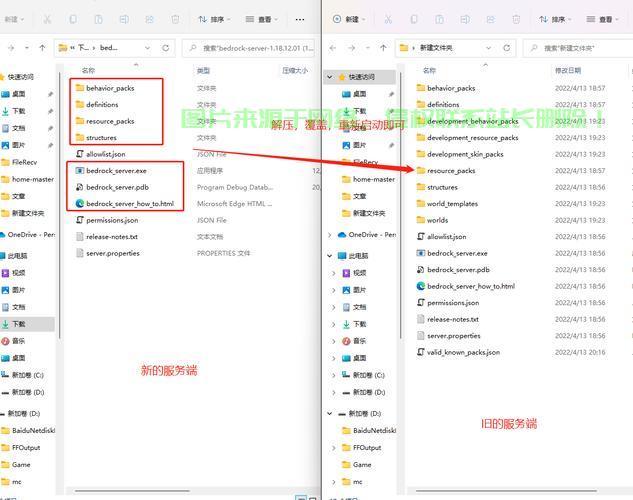Screen dimensions: 633x500
Task: Click the 搜索"新建文件夹" search box
Action: (x=580, y=47)
